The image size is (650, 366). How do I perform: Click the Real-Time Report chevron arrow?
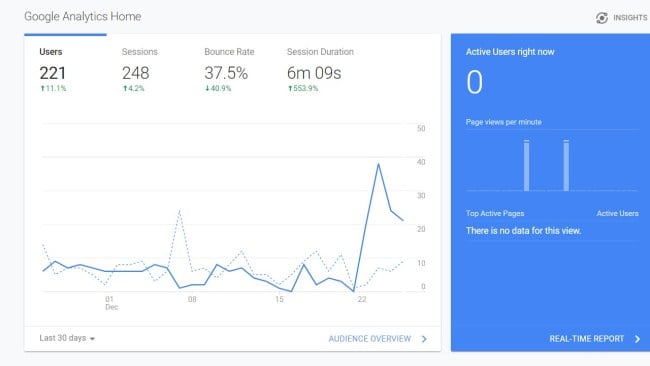(638, 339)
